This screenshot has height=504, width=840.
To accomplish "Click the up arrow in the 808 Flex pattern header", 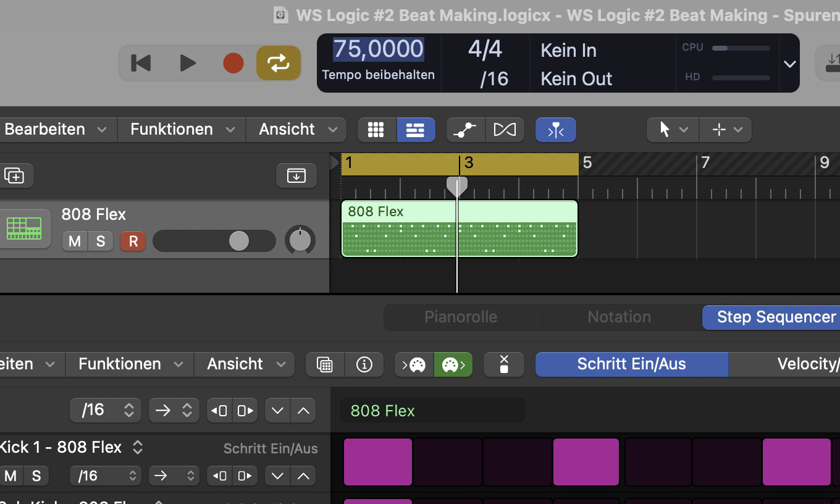I will (x=303, y=411).
